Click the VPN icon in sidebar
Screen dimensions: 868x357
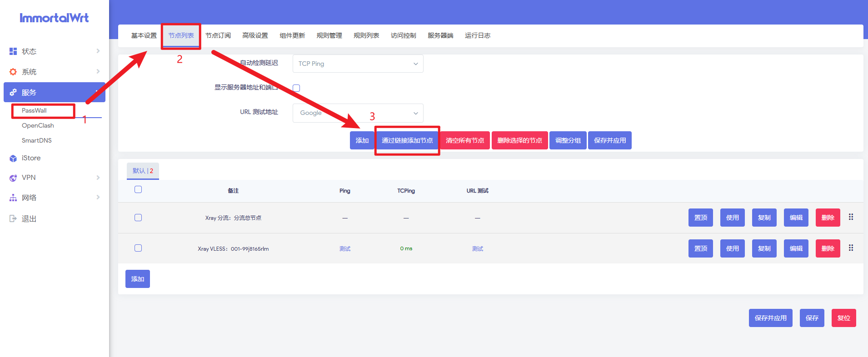coord(13,178)
